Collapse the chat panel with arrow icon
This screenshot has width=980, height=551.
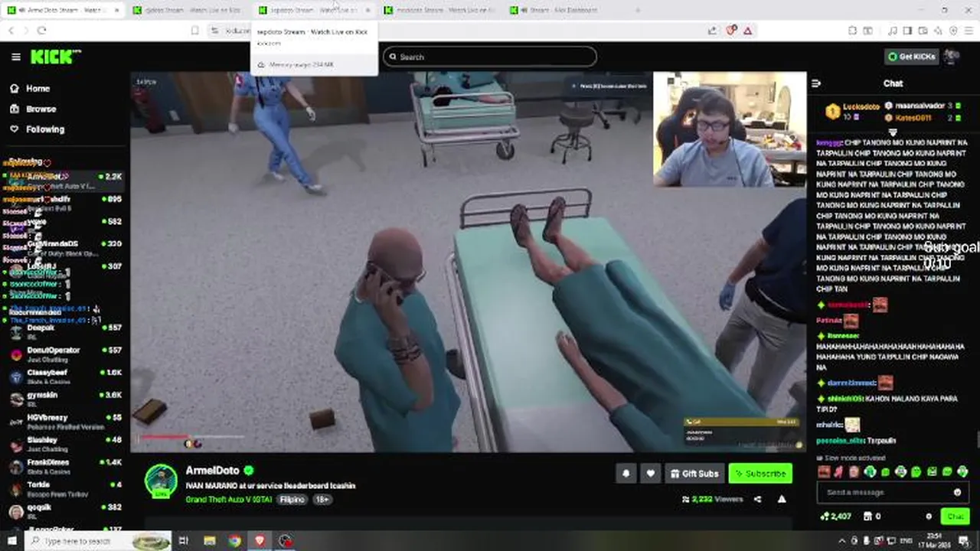coord(816,83)
